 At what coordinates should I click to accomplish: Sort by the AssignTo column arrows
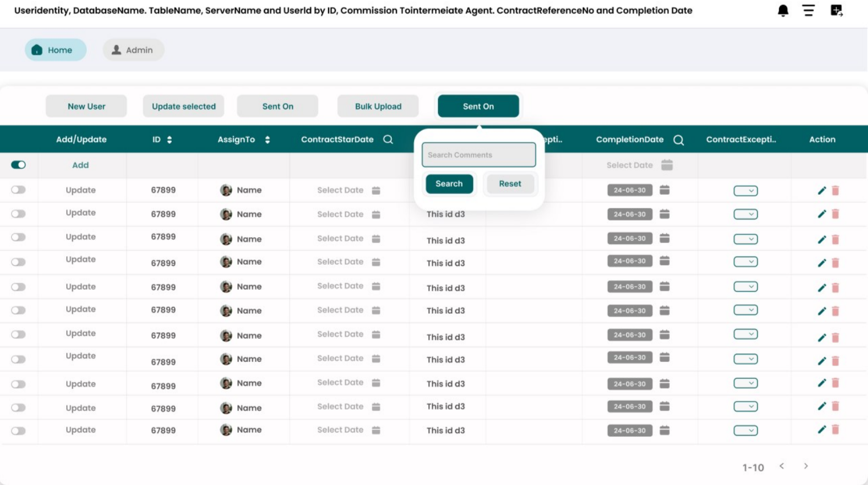pyautogui.click(x=267, y=140)
